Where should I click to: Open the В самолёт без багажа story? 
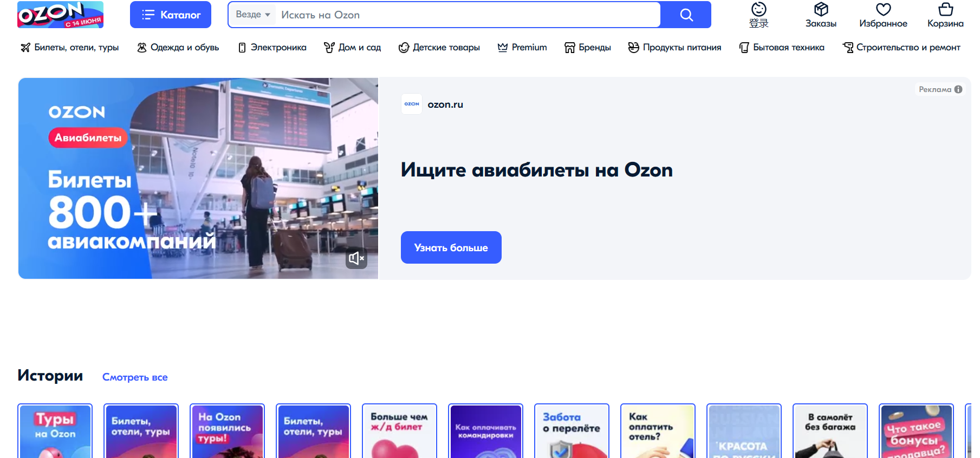[830, 431]
